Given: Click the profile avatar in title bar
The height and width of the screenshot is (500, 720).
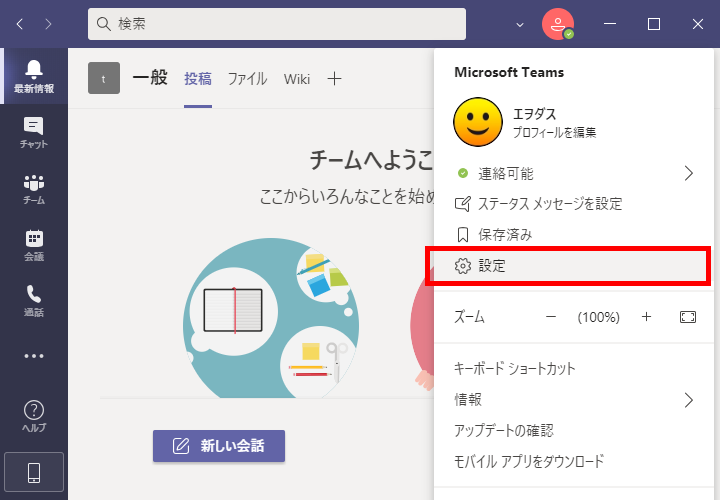Looking at the screenshot, I should [x=558, y=24].
